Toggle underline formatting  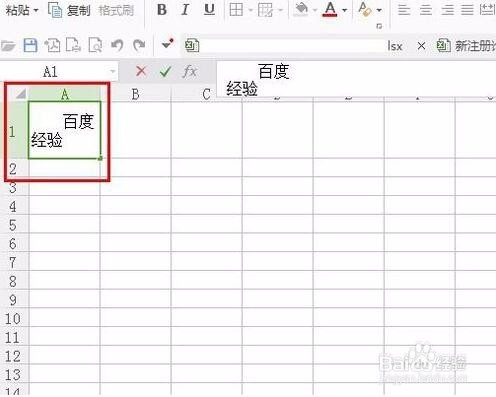pos(209,10)
